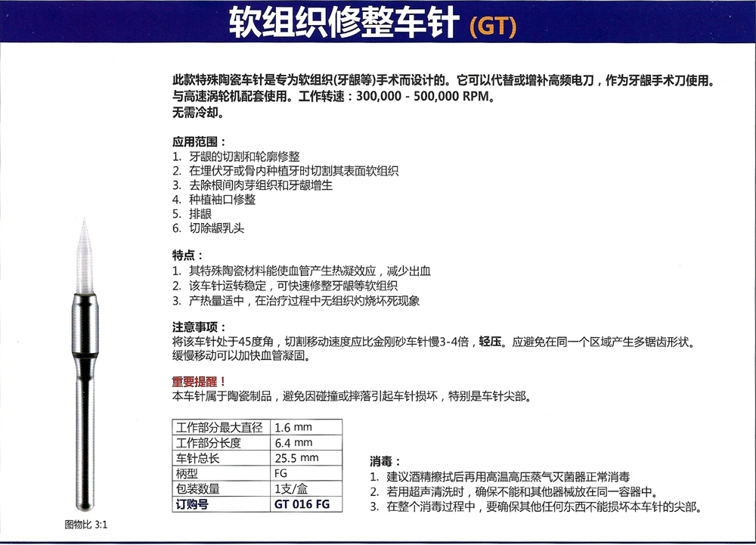Viewport: 756px width, 545px height.
Task: Select the ceramic bur product image
Action: coord(85,364)
